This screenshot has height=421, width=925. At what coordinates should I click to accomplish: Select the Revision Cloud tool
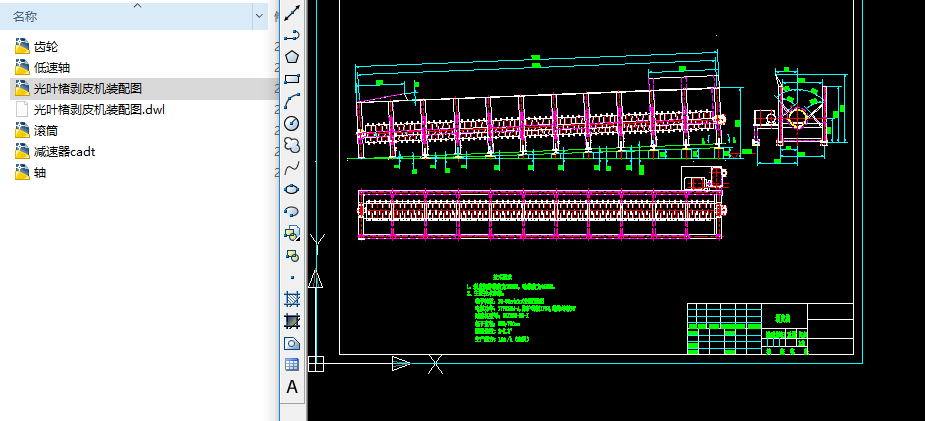coord(292,145)
